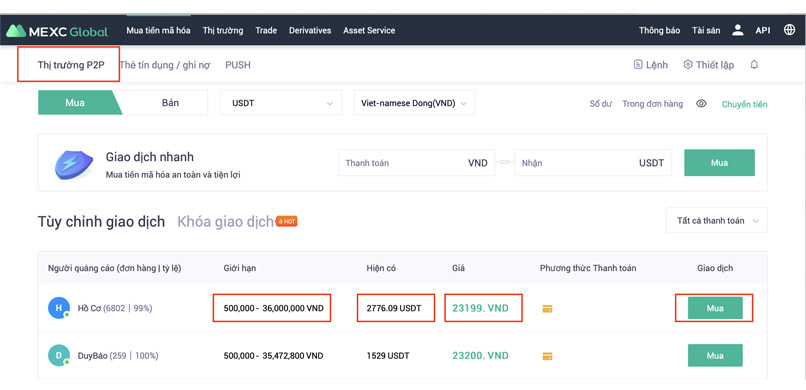Click the Thiết lập settings gear icon

[688, 65]
